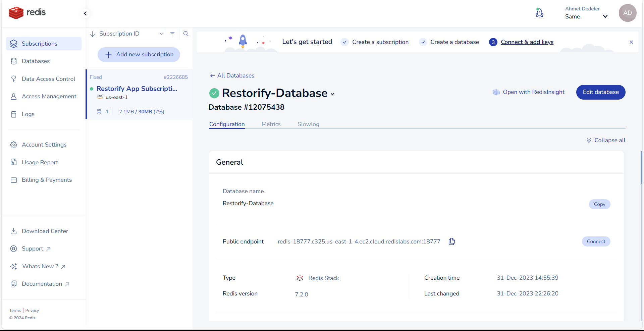Open the AD profile avatar

[628, 13]
